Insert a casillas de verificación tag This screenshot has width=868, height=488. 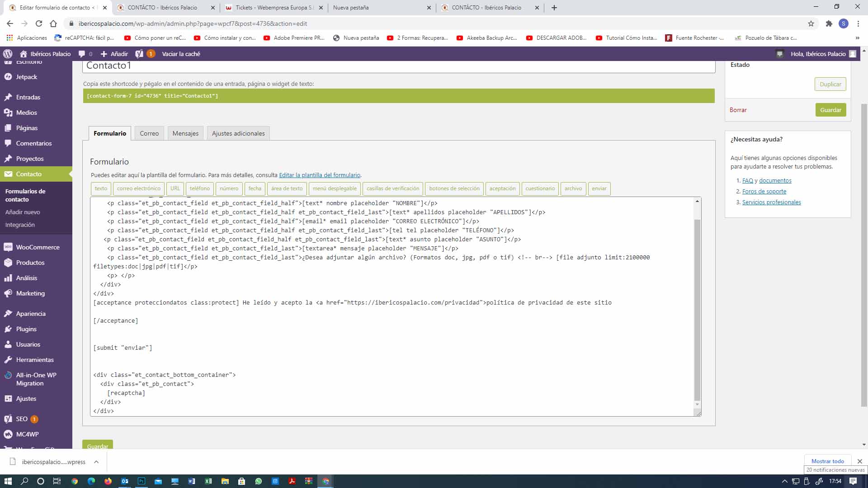393,188
